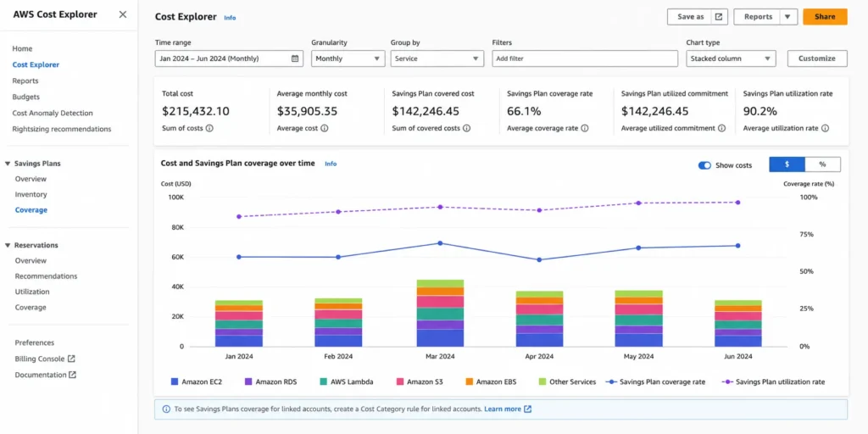Open the Reports dropdown arrow
Screen dimensions: 868x434
pyautogui.click(x=787, y=17)
